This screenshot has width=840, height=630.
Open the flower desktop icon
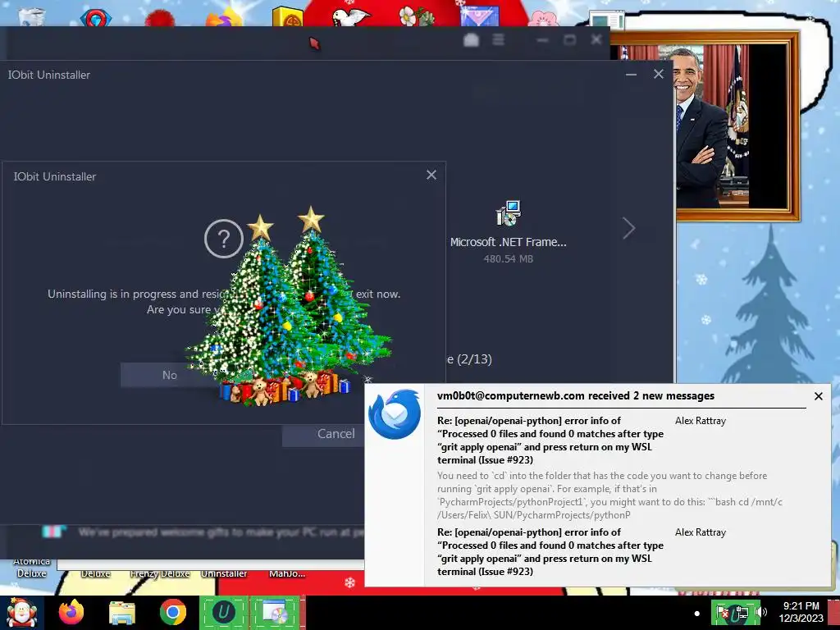pos(416,16)
